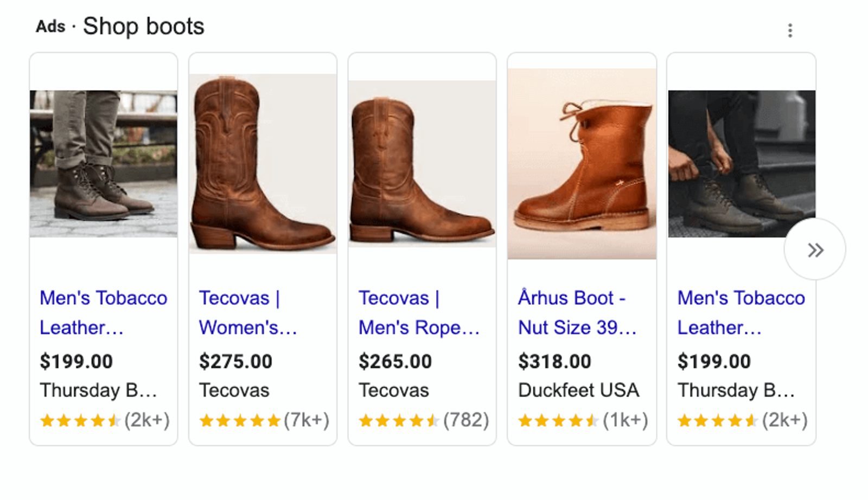Open the first Men's Tobacco Leather listing

(103, 312)
